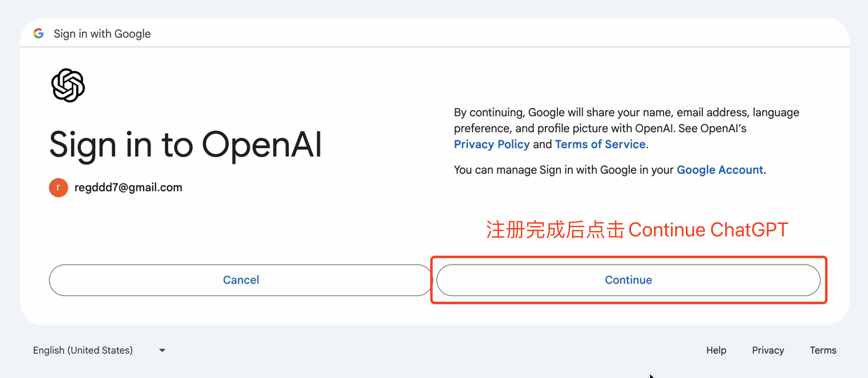The image size is (868, 378).
Task: Expand the language dropdown arrow
Action: (162, 350)
